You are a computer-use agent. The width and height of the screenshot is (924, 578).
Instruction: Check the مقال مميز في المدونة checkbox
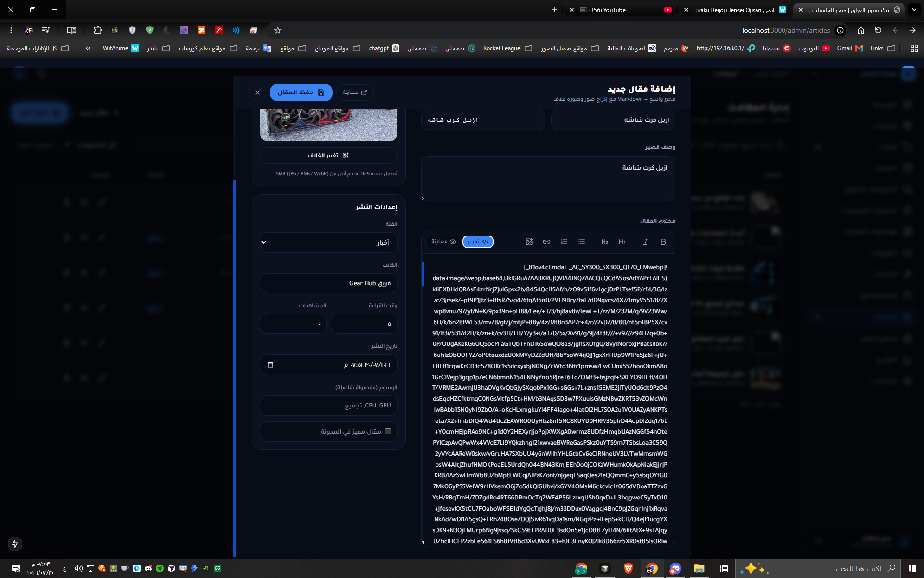388,432
